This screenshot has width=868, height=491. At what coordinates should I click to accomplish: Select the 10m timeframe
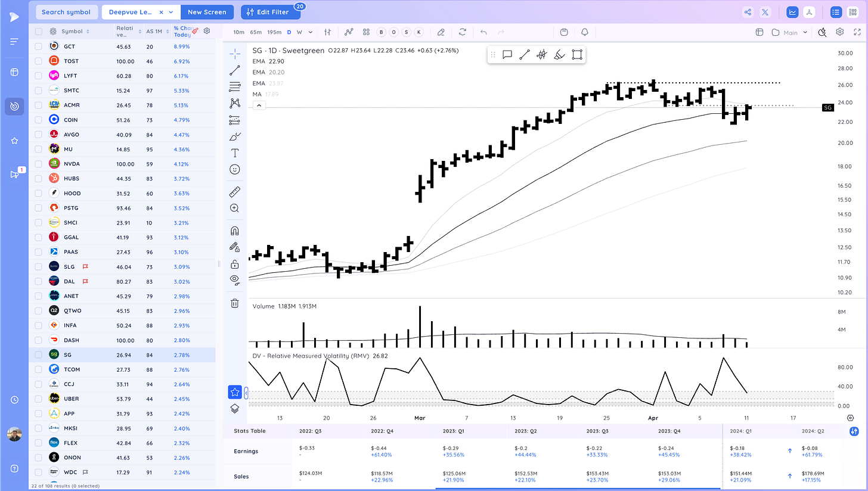[x=238, y=32]
